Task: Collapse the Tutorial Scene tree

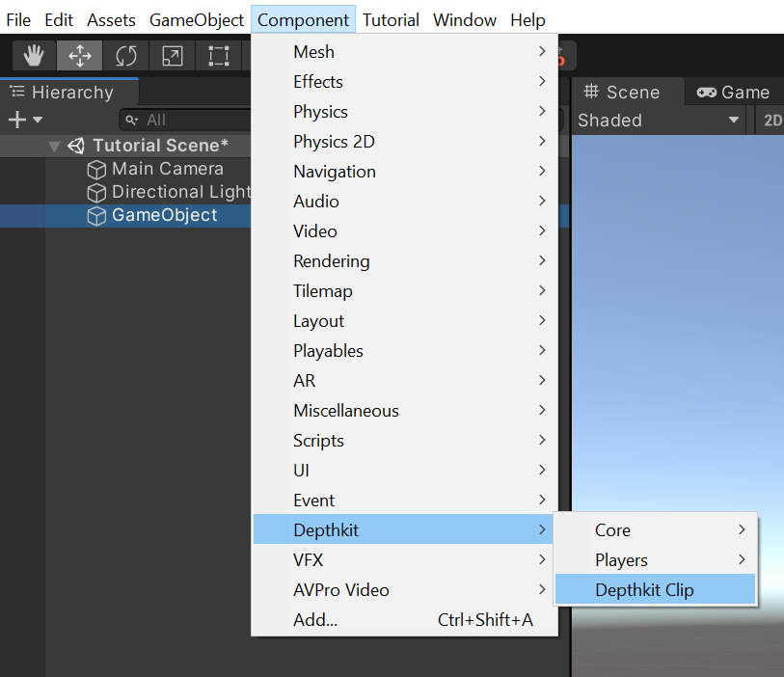Action: click(55, 147)
